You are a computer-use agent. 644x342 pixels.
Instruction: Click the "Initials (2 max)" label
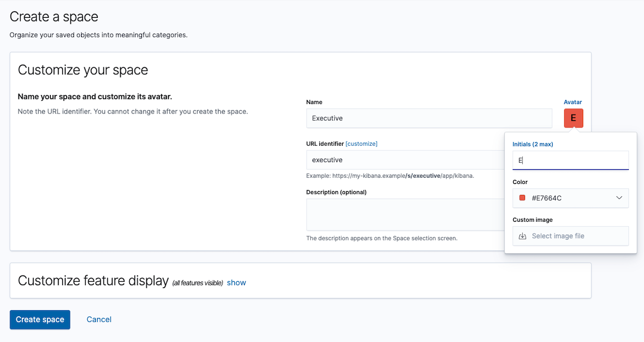tap(533, 144)
